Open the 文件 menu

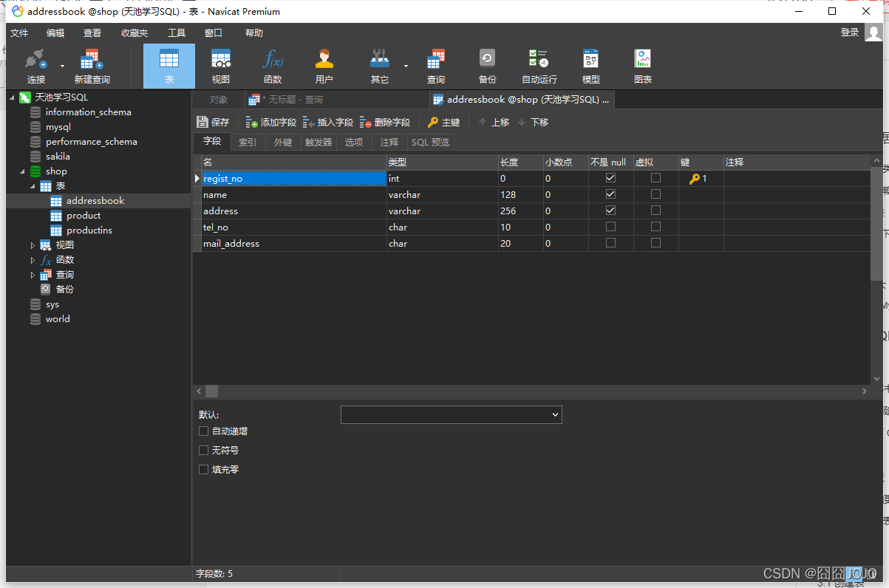(19, 33)
